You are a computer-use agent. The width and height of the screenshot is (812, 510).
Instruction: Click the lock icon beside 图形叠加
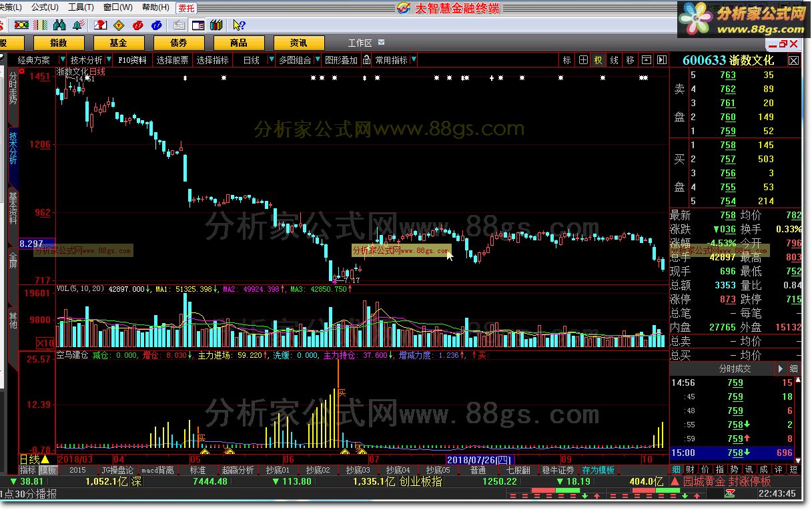pyautogui.click(x=368, y=60)
